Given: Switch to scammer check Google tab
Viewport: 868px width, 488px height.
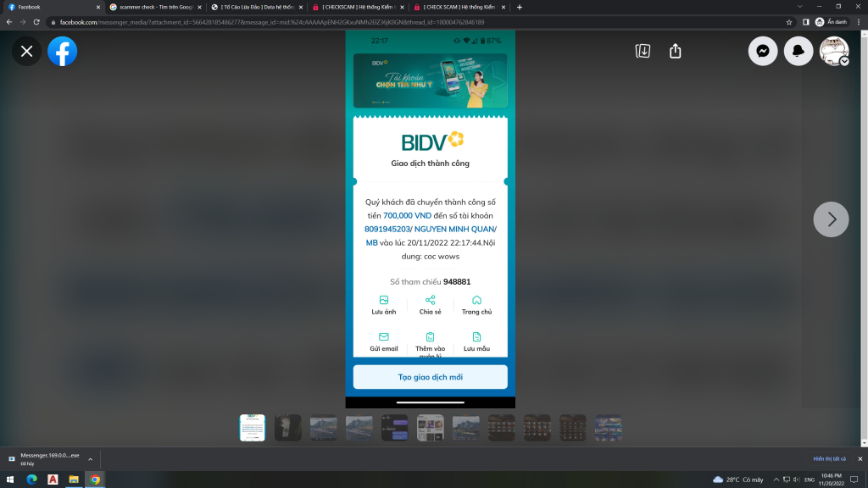Looking at the screenshot, I should coord(155,7).
